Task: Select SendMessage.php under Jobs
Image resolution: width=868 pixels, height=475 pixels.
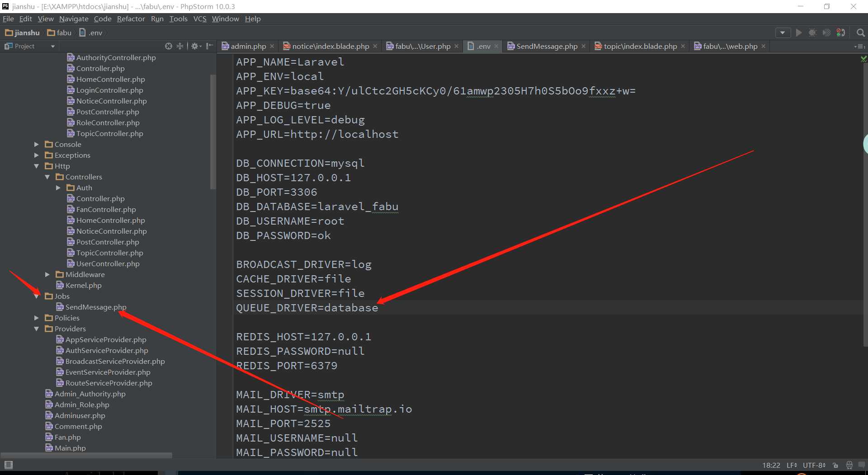Action: (x=96, y=307)
